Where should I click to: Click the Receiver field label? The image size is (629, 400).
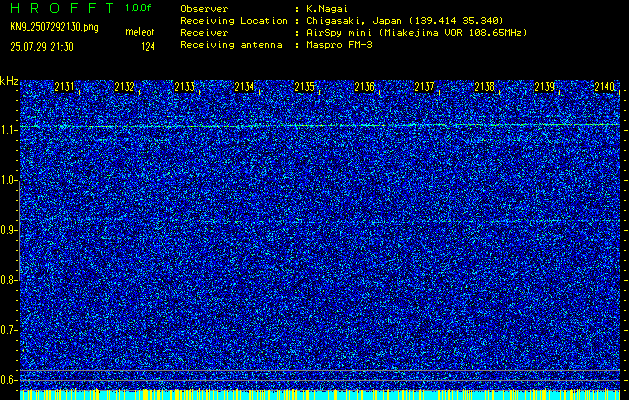pos(204,33)
